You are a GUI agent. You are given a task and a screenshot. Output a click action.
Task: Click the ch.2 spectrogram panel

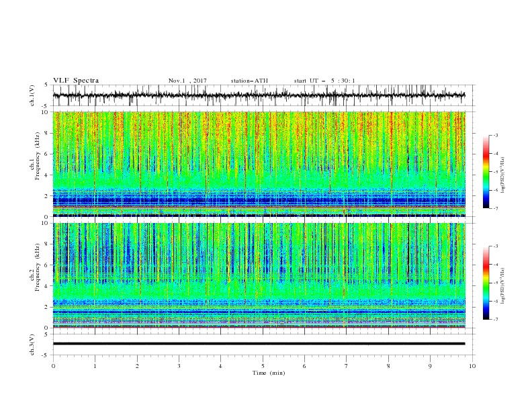coord(259,275)
